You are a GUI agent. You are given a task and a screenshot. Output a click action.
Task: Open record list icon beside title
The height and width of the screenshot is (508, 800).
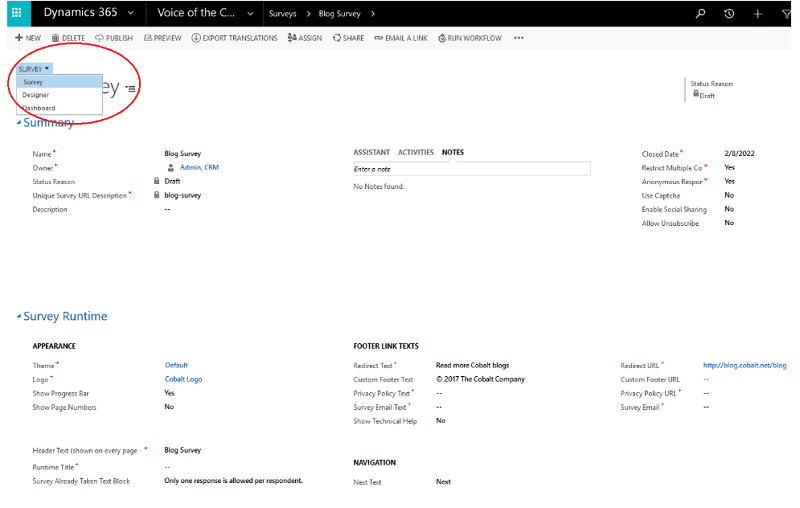click(x=131, y=89)
